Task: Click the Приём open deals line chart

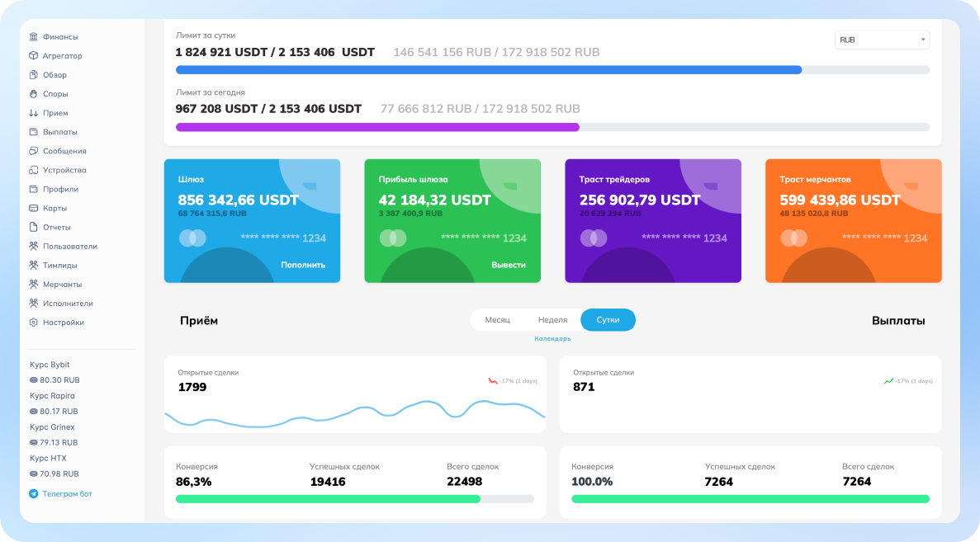Action: click(x=355, y=413)
